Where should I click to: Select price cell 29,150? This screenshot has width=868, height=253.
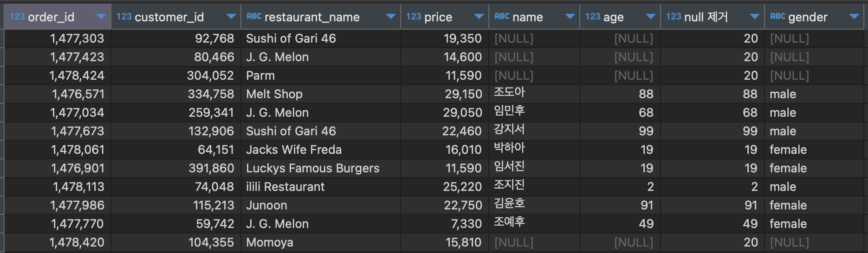(445, 94)
